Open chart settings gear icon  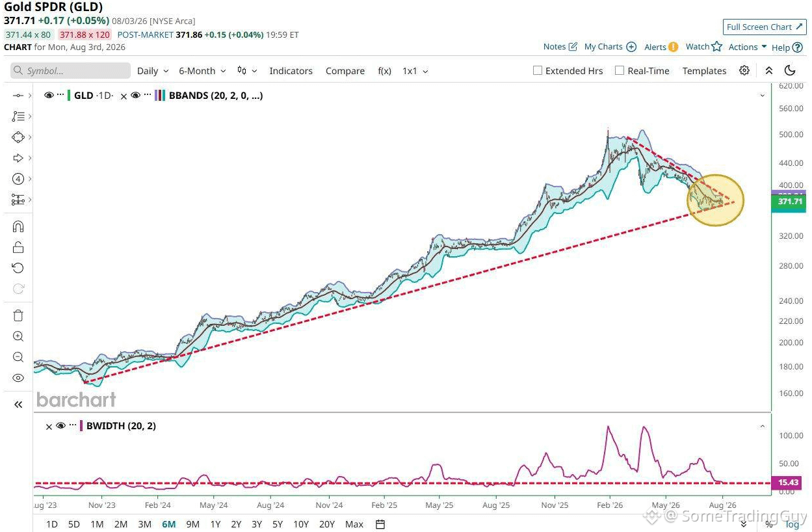pyautogui.click(x=744, y=71)
